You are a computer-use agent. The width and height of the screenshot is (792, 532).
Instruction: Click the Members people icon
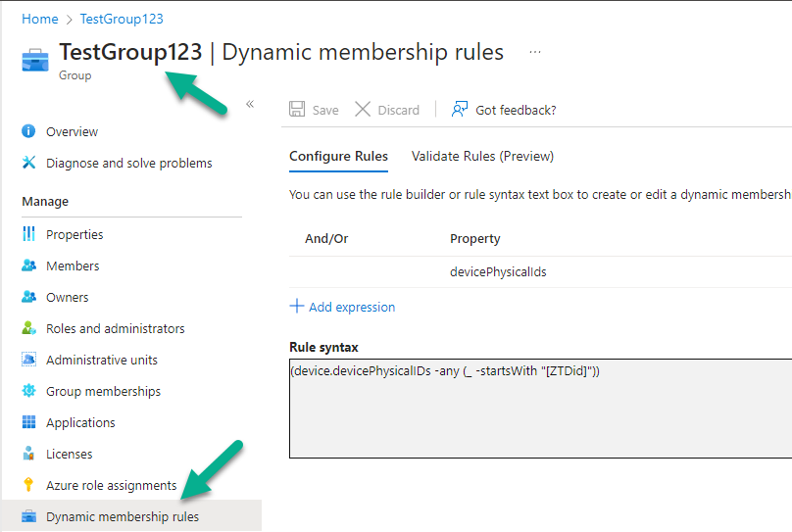[x=28, y=266]
